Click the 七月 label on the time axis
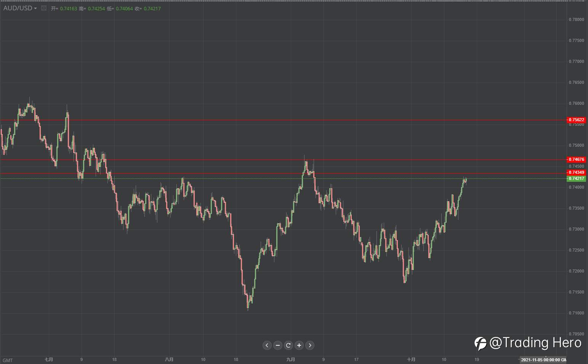Screen dimensions: 588x364 click(49, 359)
